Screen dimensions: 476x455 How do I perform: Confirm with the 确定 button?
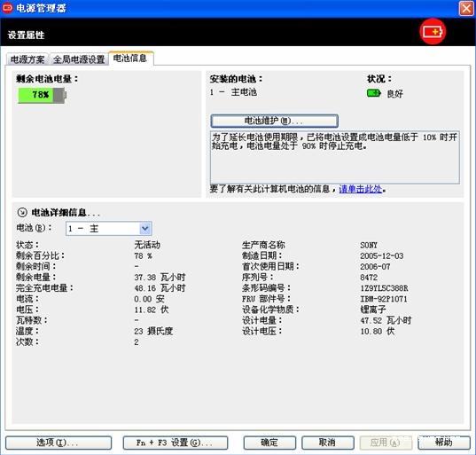[269, 443]
